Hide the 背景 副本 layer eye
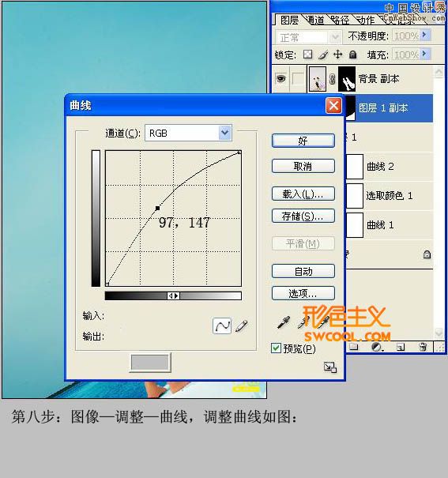This screenshot has width=448, height=478. [280, 79]
